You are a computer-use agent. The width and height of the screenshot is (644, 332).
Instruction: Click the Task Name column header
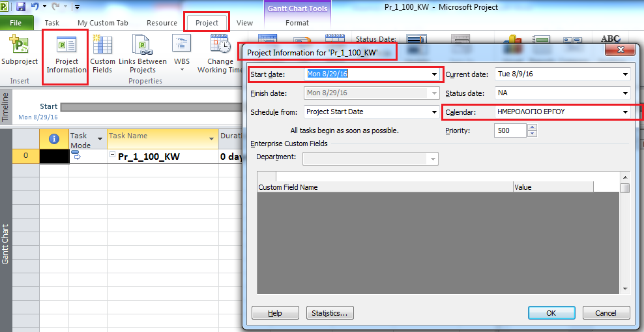tap(163, 140)
